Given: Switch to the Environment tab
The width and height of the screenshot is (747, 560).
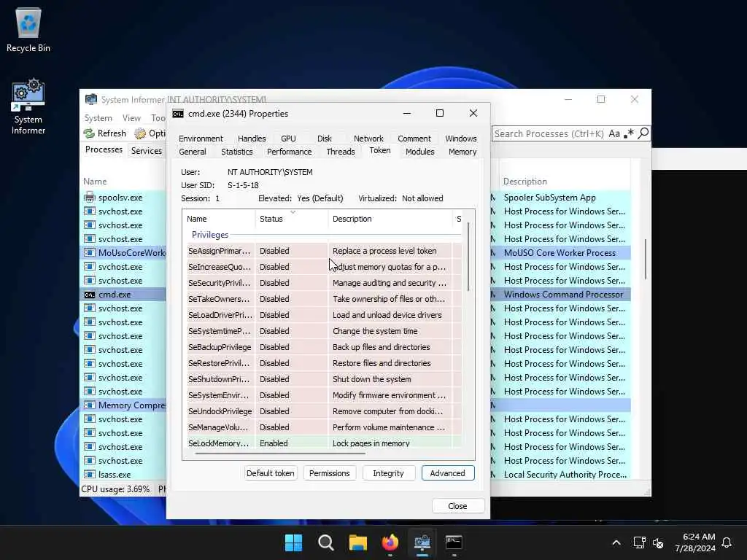Looking at the screenshot, I should [201, 139].
